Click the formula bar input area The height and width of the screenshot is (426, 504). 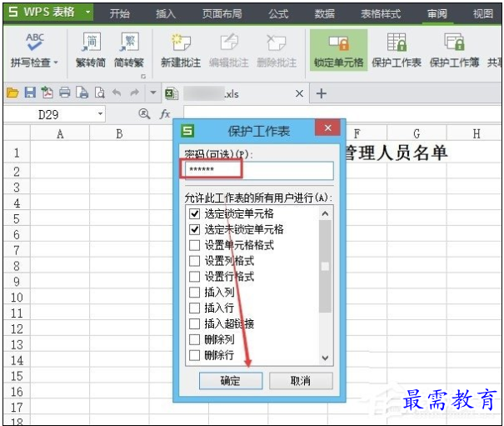click(342, 113)
